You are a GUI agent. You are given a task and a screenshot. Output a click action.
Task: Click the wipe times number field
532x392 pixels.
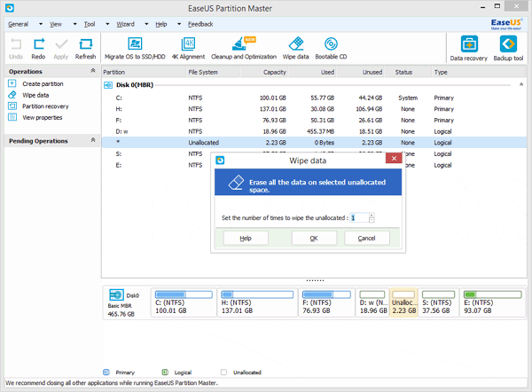(x=359, y=217)
